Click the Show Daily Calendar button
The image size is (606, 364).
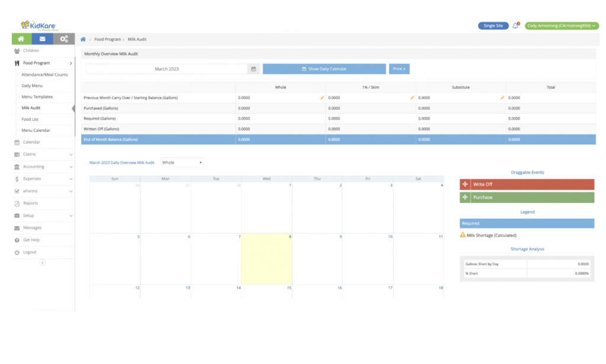pos(325,69)
